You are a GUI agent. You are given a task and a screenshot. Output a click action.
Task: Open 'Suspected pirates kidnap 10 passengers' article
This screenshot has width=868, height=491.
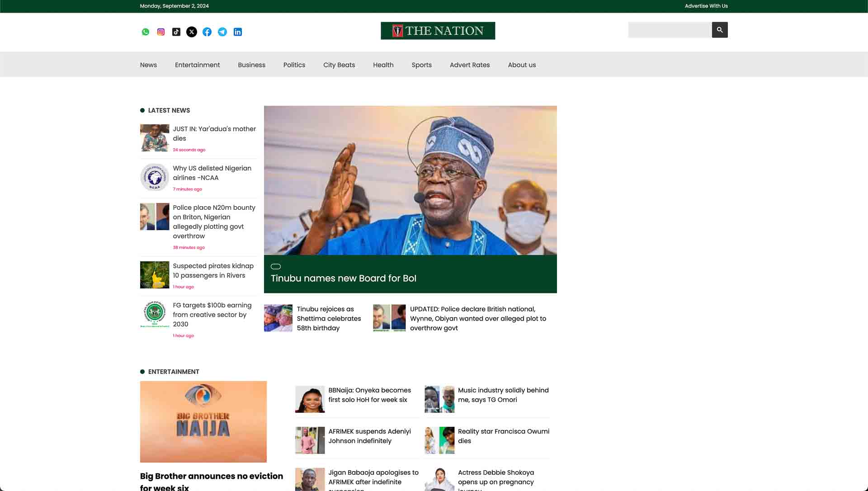point(213,270)
